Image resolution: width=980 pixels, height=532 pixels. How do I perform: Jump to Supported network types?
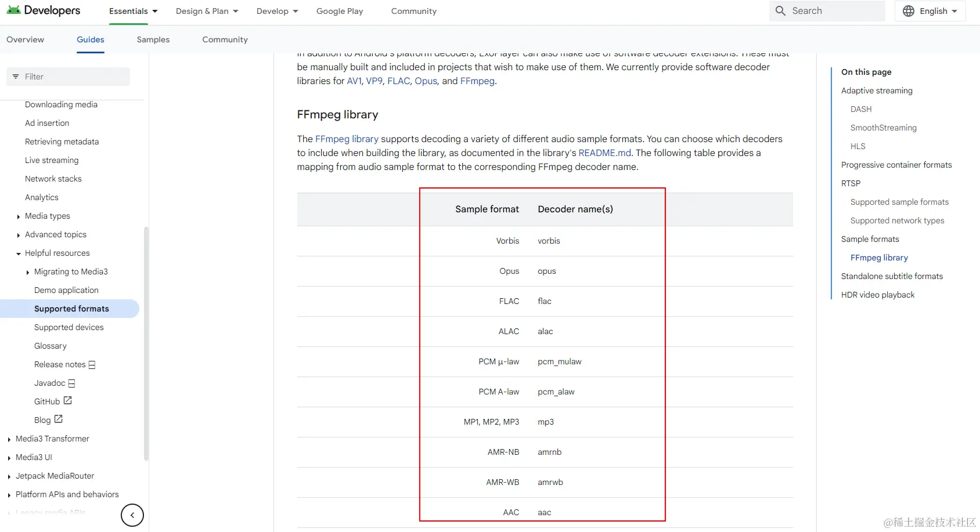click(x=898, y=220)
